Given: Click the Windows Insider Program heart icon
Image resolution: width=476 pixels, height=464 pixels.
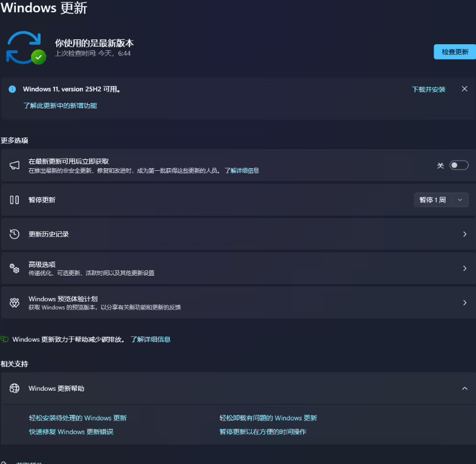Looking at the screenshot, I should pyautogui.click(x=15, y=303).
